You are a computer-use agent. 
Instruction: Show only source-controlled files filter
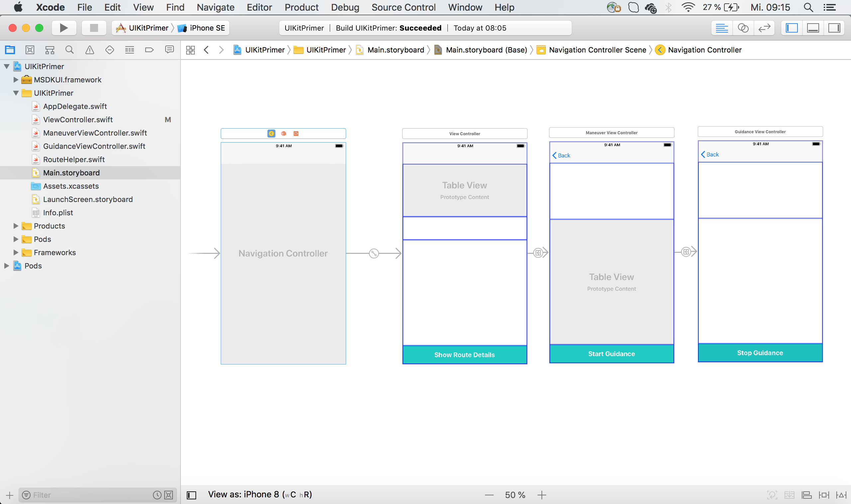point(169,495)
